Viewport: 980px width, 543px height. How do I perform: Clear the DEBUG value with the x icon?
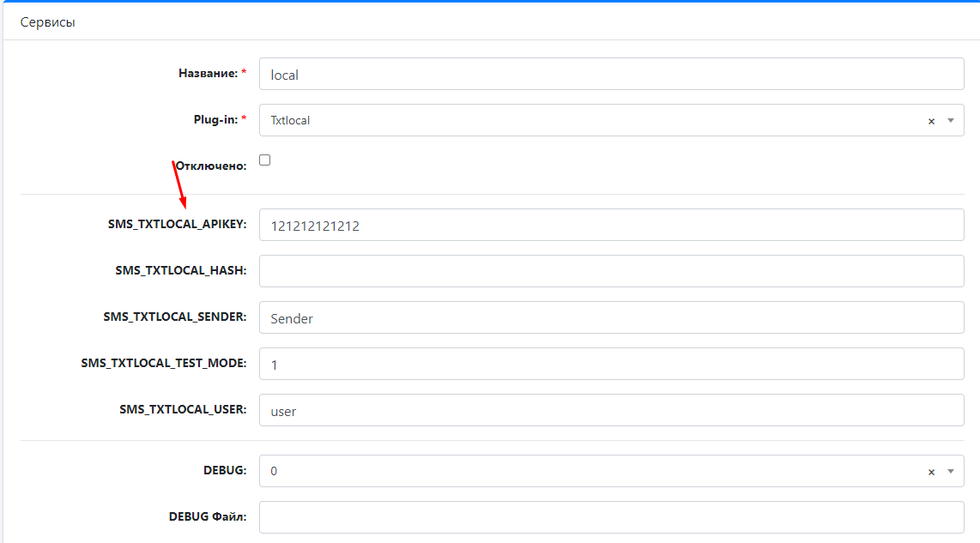(x=931, y=472)
